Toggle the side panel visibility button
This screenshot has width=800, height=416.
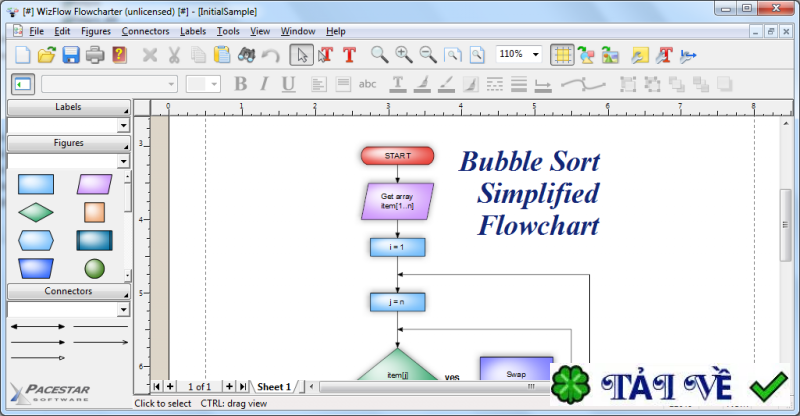(x=22, y=84)
